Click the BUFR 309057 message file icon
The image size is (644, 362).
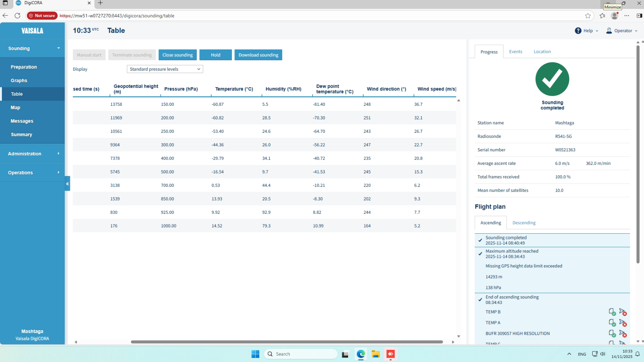(x=612, y=334)
